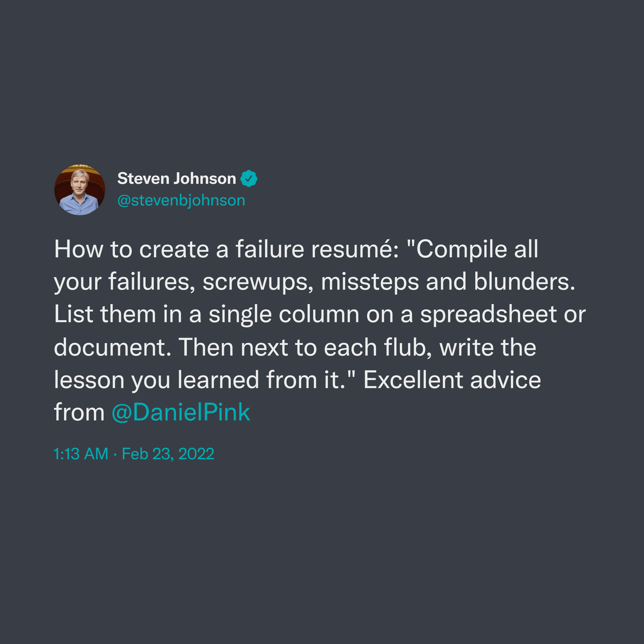Visit the @stevenbjohnson handle link
644x644 pixels.
click(181, 201)
